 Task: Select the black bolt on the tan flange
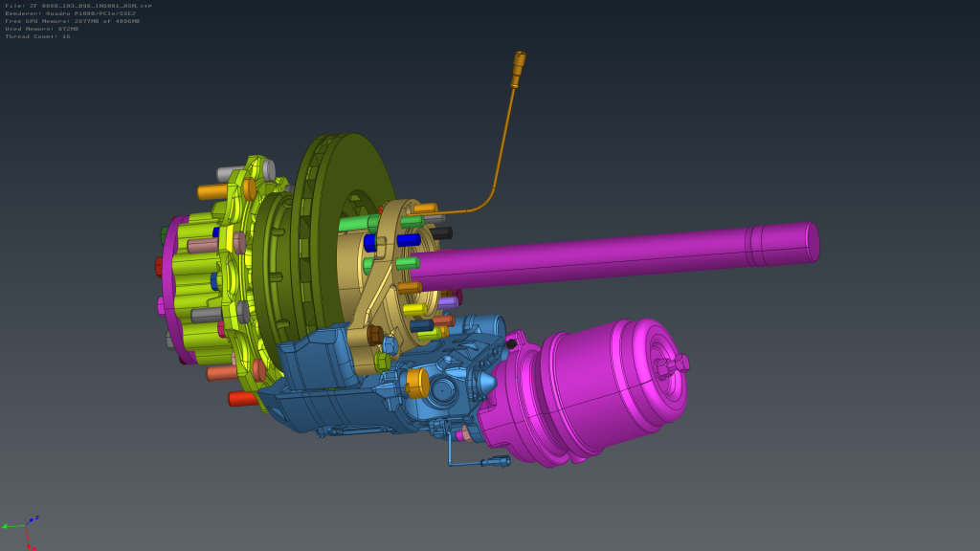coord(440,233)
